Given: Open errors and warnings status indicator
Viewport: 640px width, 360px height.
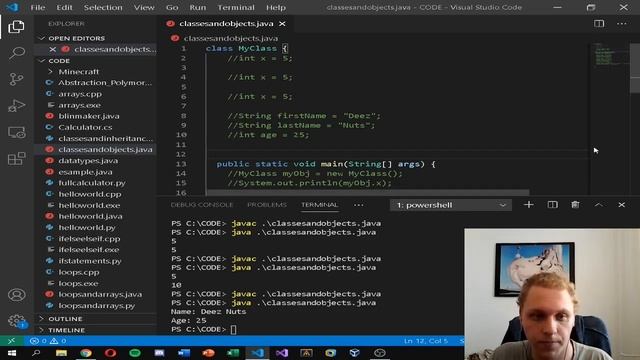Looking at the screenshot, I should pyautogui.click(x=48, y=340).
